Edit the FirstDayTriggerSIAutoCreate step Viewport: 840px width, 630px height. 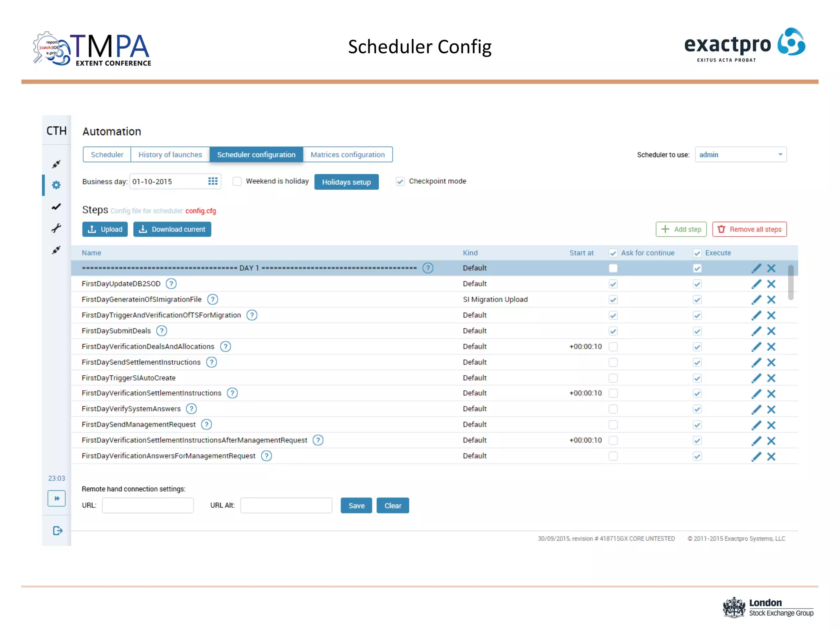coord(756,378)
